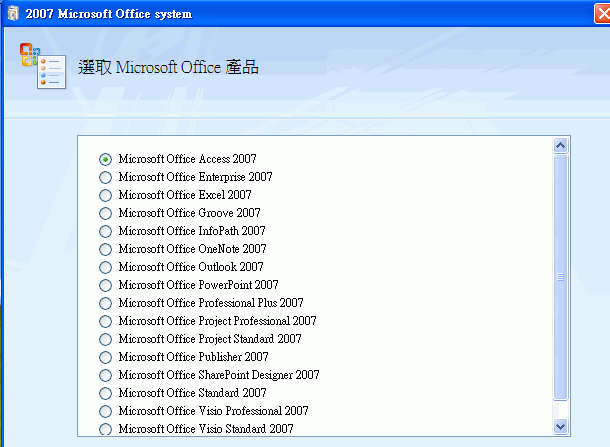
Task: Select Microsoft Office SharePoint Designer 2007 radio
Action: point(105,375)
